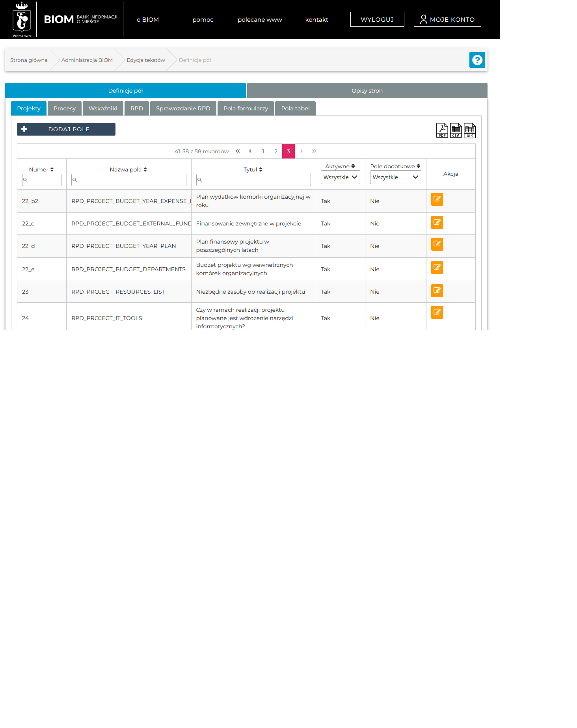Sort the table by Tytuł column
Viewport: 577px width, 728px height.
253,169
